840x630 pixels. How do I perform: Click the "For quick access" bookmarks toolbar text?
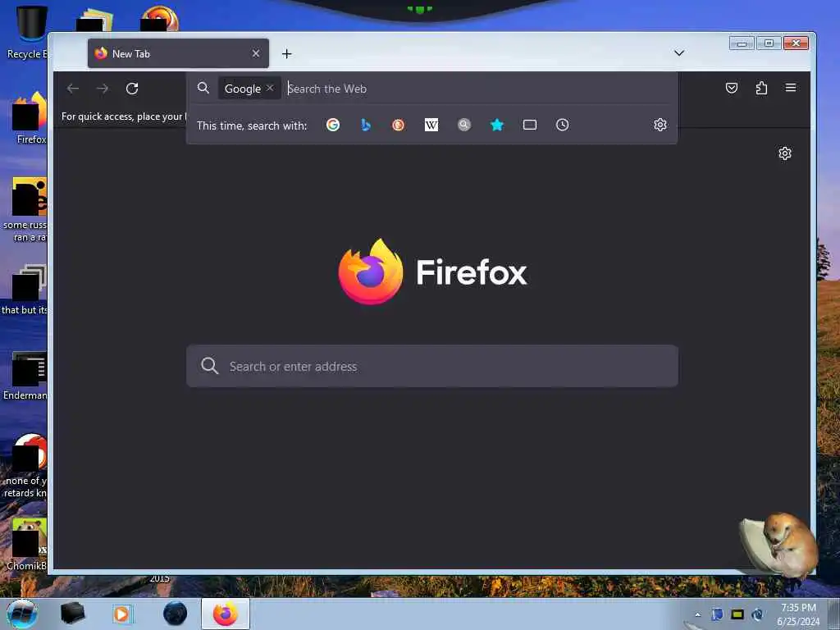[124, 116]
